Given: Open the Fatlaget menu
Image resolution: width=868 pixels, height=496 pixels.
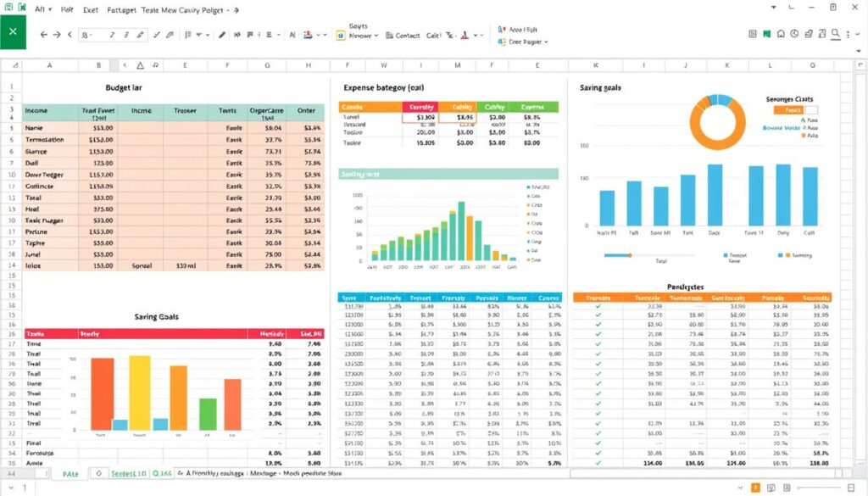Looking at the screenshot, I should point(121,10).
